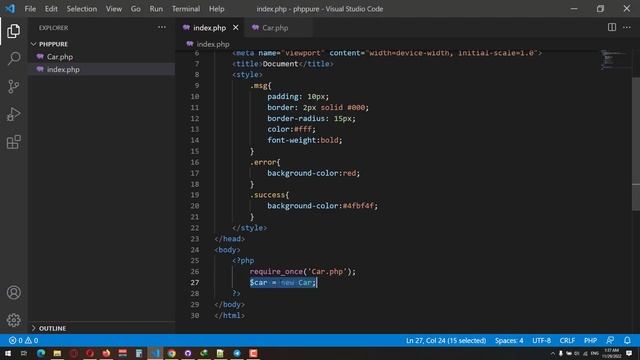
Task: Open the Go menu
Action: click(136, 9)
